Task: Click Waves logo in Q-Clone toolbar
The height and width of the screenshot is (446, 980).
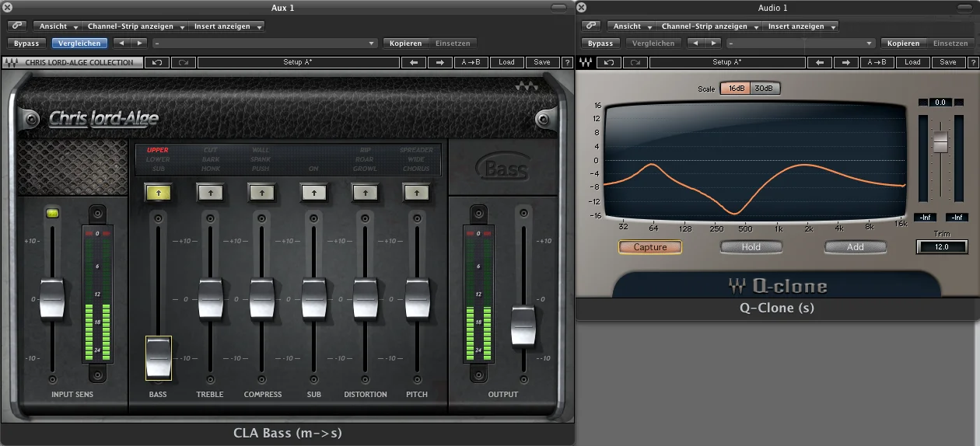Action: coord(586,62)
